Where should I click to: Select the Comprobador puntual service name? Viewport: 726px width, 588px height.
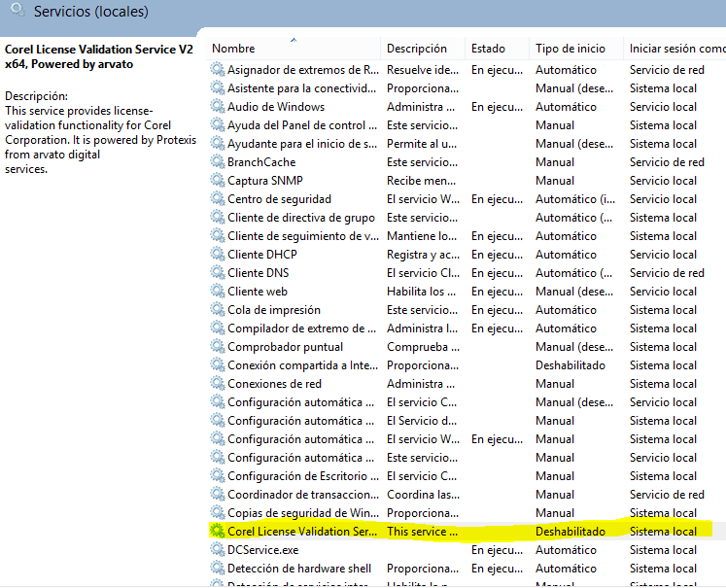(285, 347)
